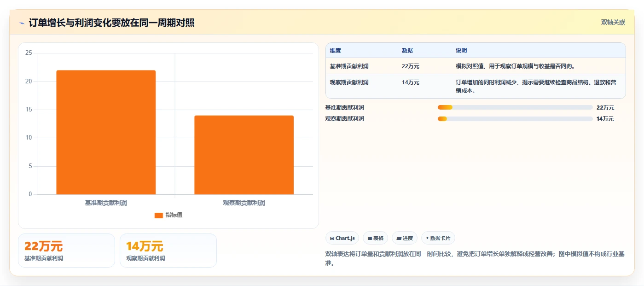The width and height of the screenshot is (644, 286).
Task: Click the 订单增加的同时利润减少 description text
Action: (536, 87)
